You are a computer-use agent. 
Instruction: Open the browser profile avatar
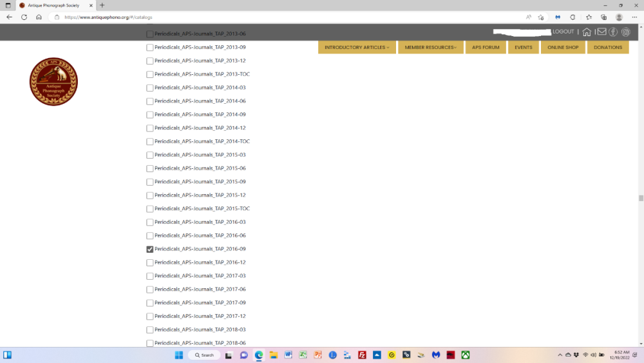tap(620, 17)
